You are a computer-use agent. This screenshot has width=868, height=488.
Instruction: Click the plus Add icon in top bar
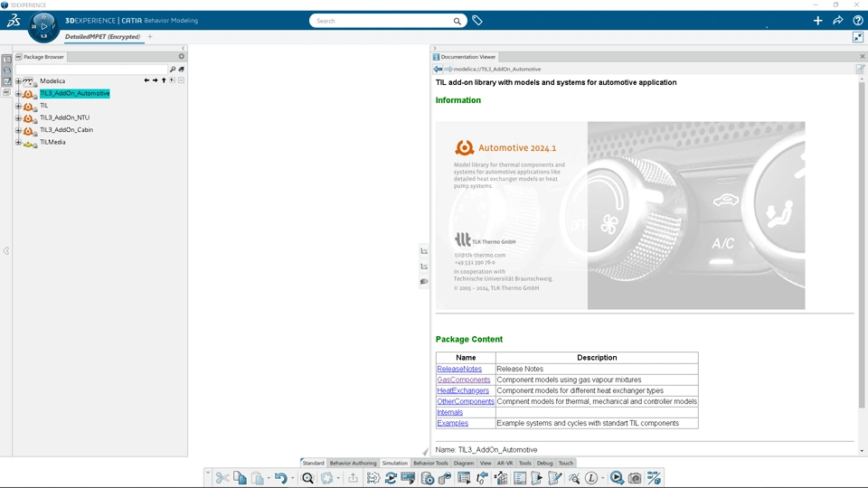(817, 21)
